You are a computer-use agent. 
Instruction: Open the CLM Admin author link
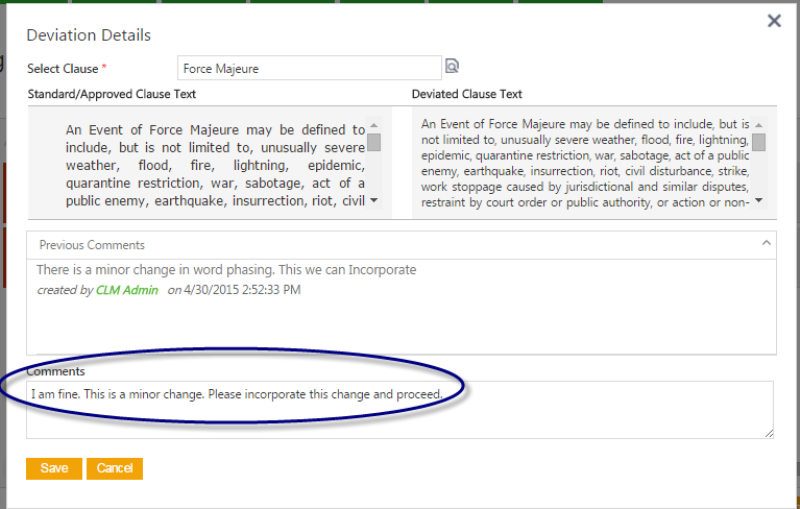(x=127, y=290)
